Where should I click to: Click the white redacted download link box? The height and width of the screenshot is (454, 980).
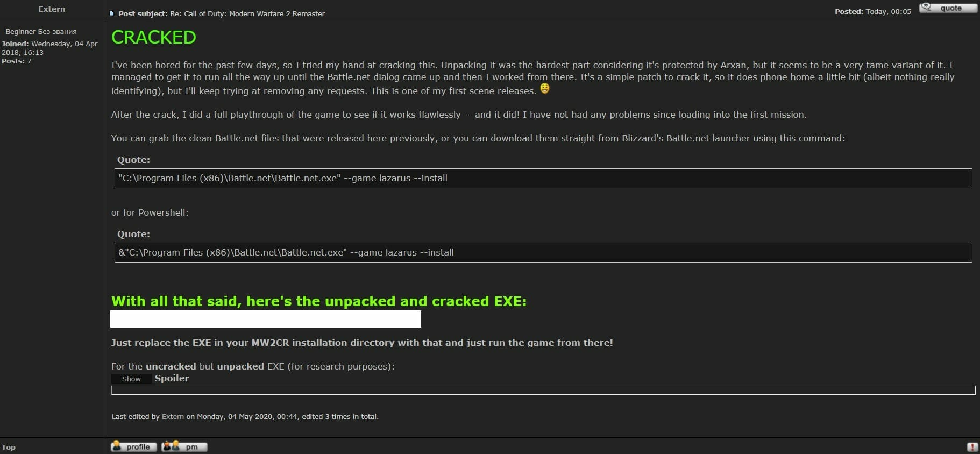(266, 319)
